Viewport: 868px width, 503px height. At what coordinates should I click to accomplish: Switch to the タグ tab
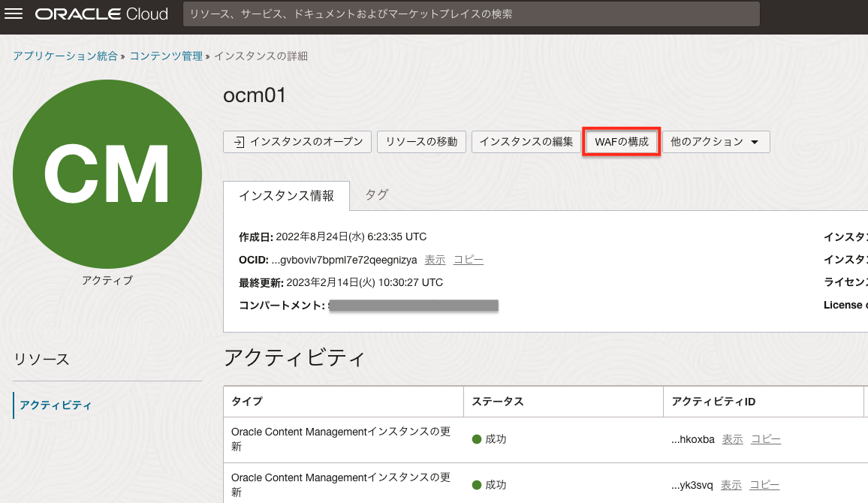pos(375,194)
